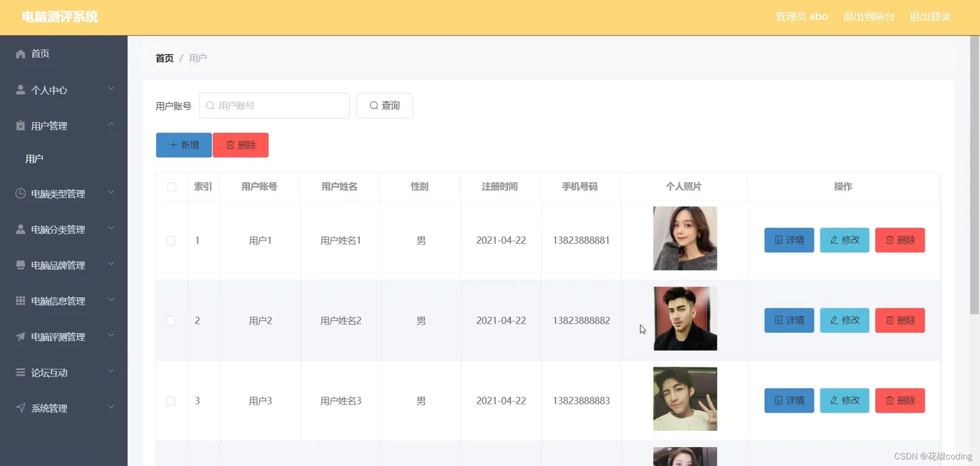980x466 pixels.
Task: Expand 电脑品牌管理 using its chevron
Action: (111, 264)
